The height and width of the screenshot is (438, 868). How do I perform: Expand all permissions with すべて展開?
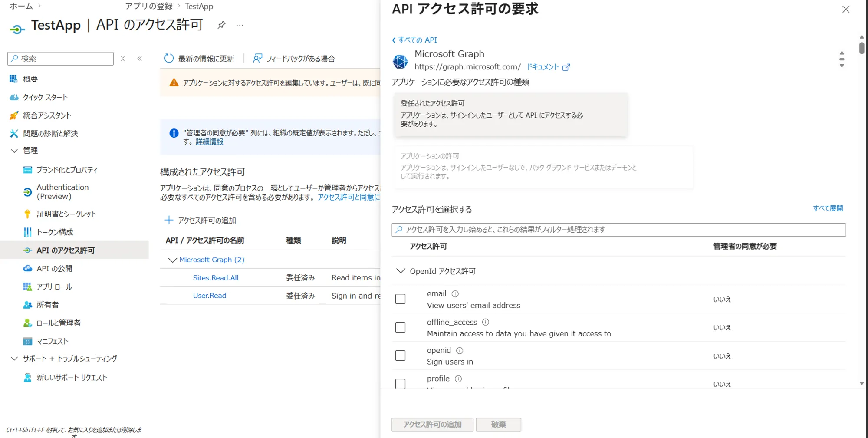click(828, 208)
